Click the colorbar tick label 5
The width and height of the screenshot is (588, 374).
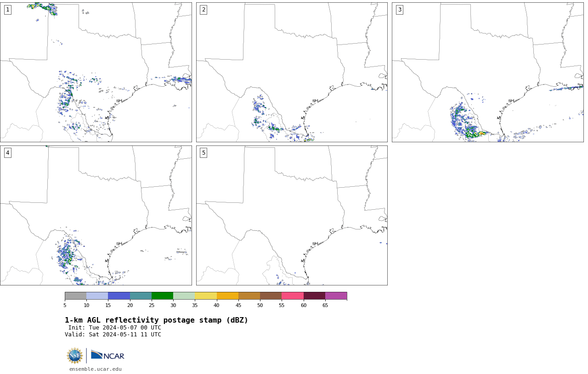point(65,305)
